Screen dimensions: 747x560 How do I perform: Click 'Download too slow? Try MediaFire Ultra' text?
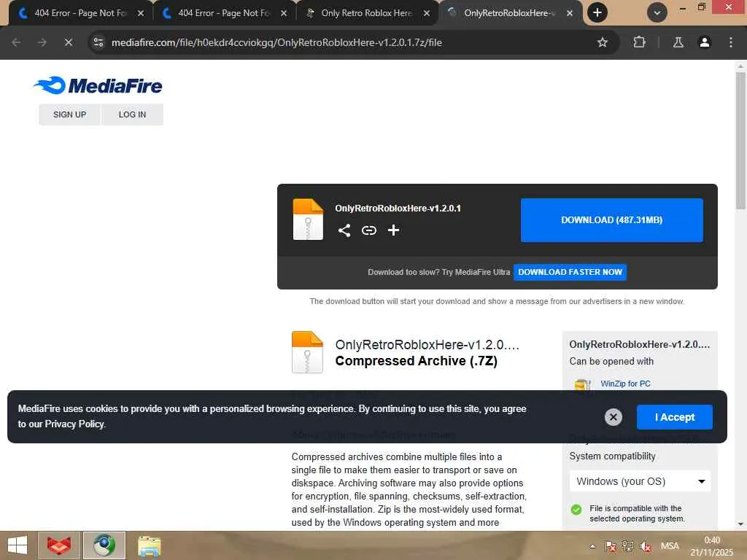click(x=438, y=272)
